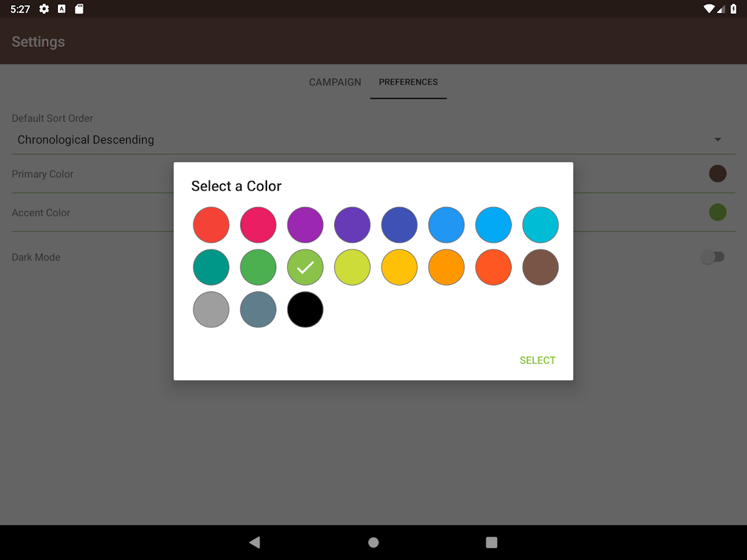Pick the amber yellow swatch
Screen dimensions: 747x560
399,268
